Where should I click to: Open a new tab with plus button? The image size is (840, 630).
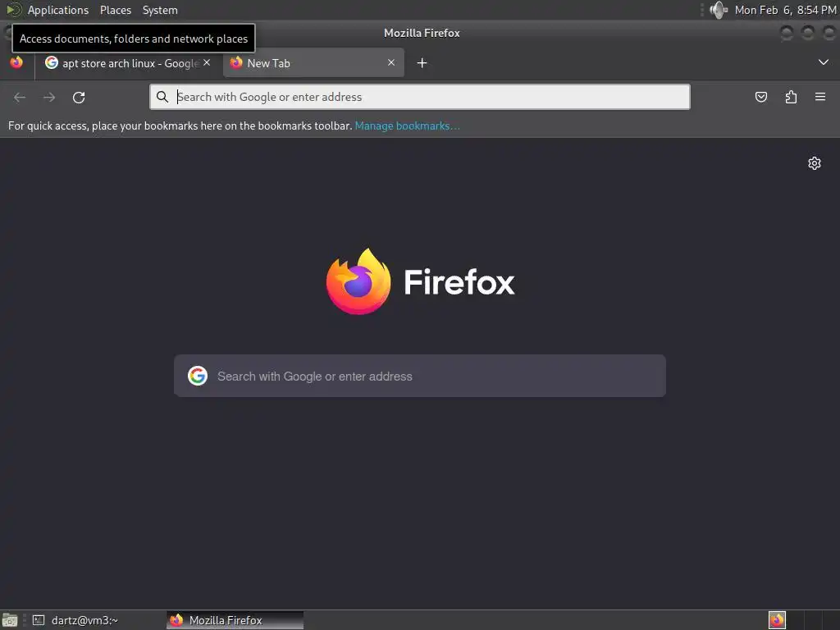(422, 63)
